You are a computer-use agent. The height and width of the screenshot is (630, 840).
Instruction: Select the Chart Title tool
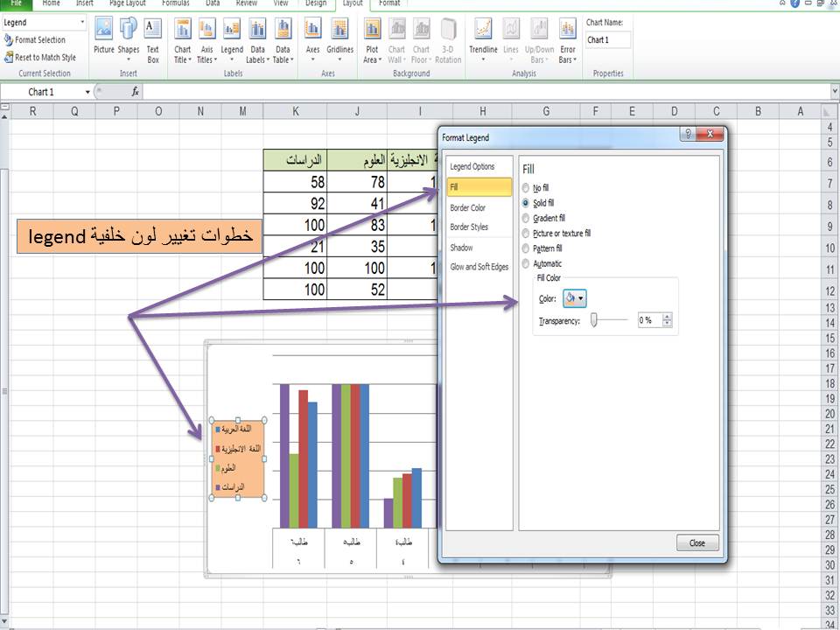pos(182,42)
